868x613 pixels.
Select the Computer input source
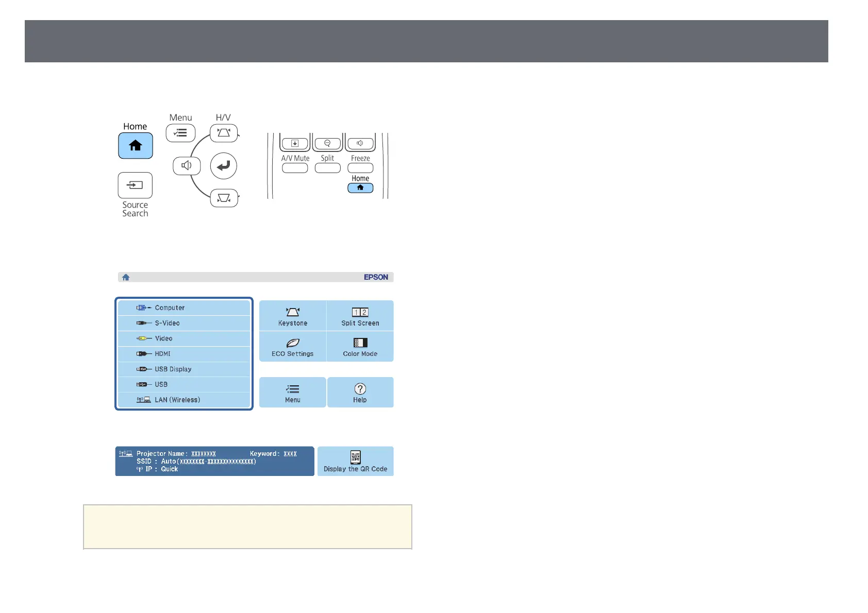coord(184,308)
